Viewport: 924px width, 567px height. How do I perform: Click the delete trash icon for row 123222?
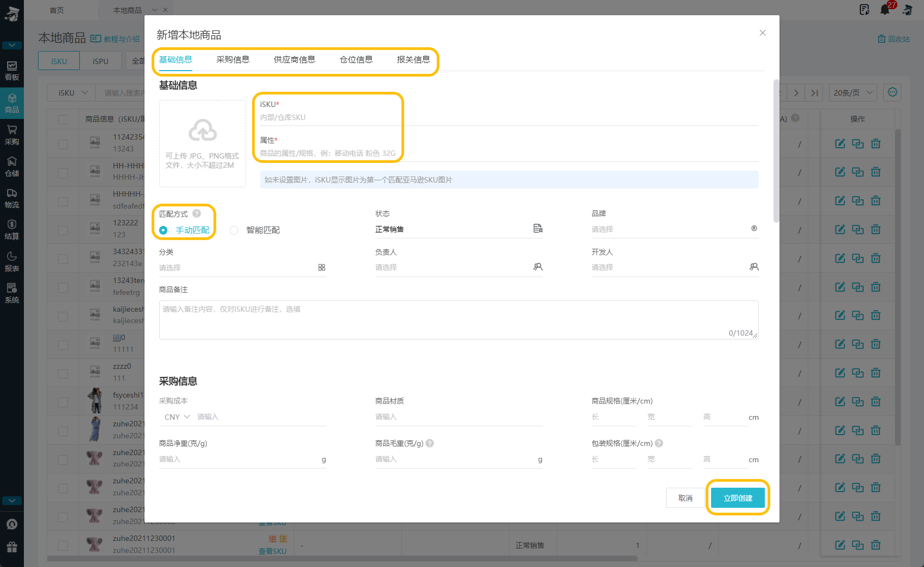pyautogui.click(x=876, y=229)
